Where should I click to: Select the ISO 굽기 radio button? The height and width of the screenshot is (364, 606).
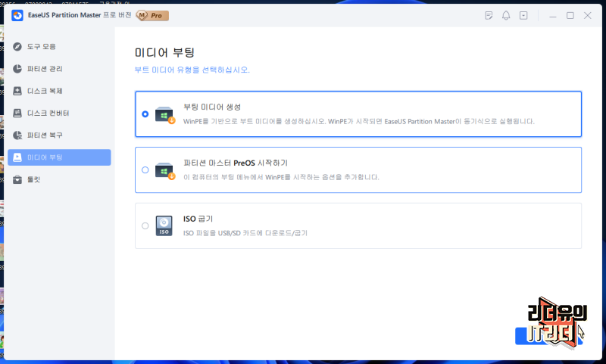(145, 226)
